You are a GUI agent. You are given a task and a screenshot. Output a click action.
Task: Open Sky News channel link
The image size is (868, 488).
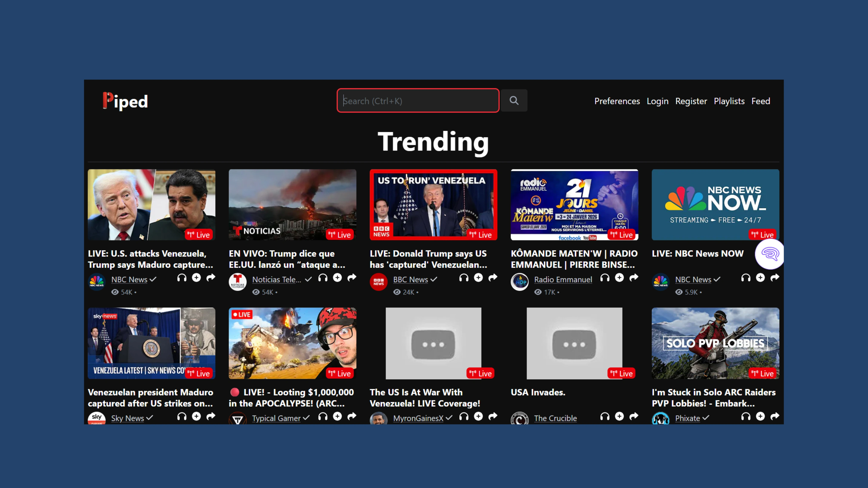point(127,418)
